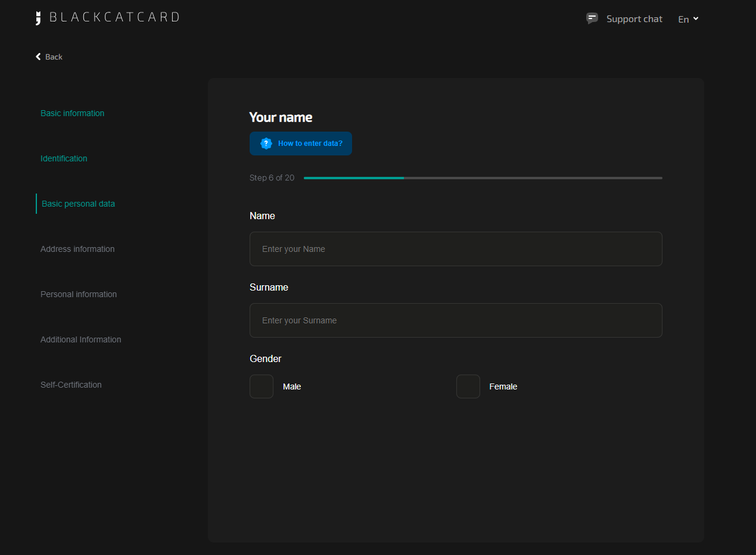Click the Female label text

pos(503,386)
